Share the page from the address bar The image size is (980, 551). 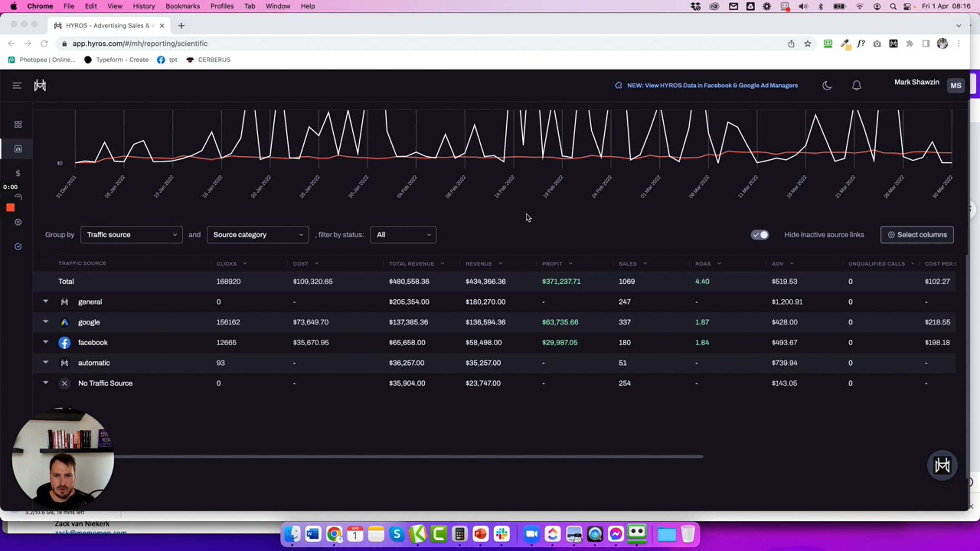pos(791,44)
